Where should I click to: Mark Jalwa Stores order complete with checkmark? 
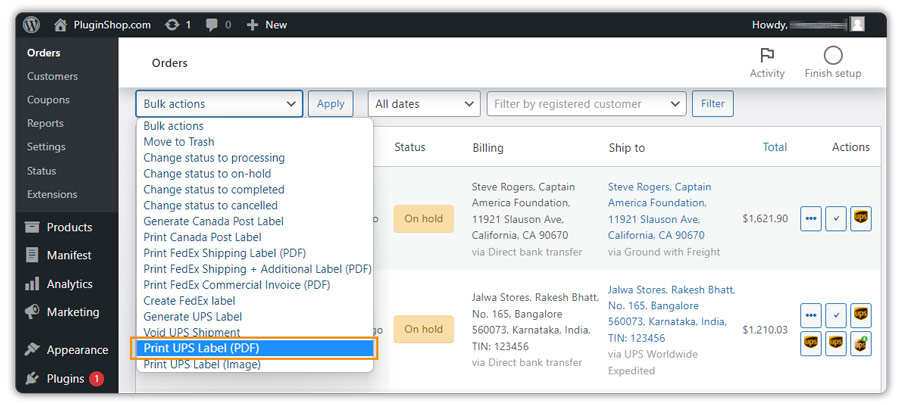pos(836,315)
